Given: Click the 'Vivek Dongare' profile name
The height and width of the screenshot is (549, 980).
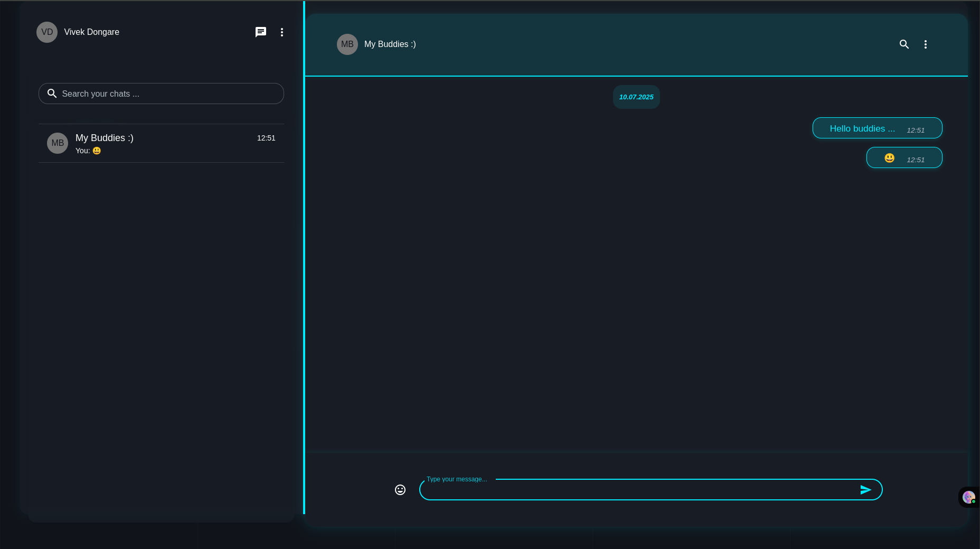Looking at the screenshot, I should pos(91,32).
